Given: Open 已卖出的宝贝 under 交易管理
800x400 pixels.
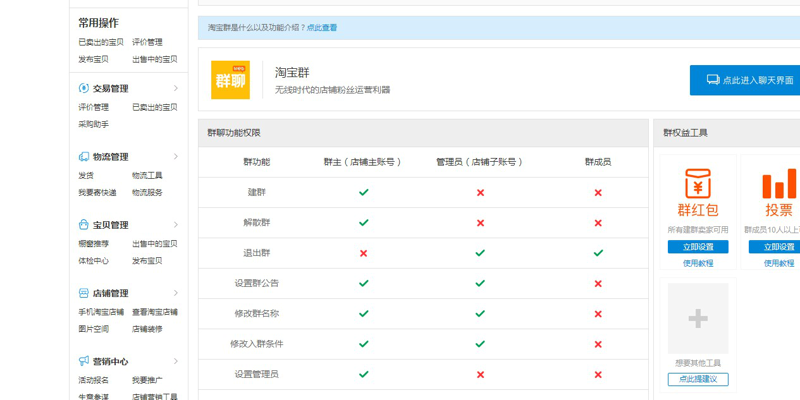Looking at the screenshot, I should coord(155,107).
